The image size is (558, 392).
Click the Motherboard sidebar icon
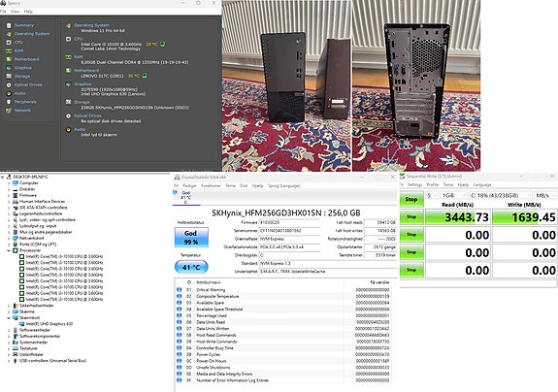[9, 59]
